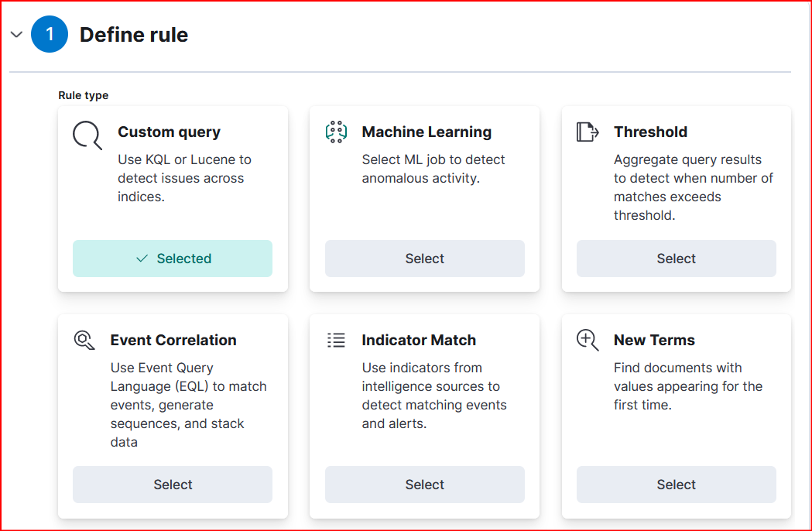The height and width of the screenshot is (531, 812).
Task: Click the Event Correlation magnifier gear icon
Action: (x=84, y=339)
